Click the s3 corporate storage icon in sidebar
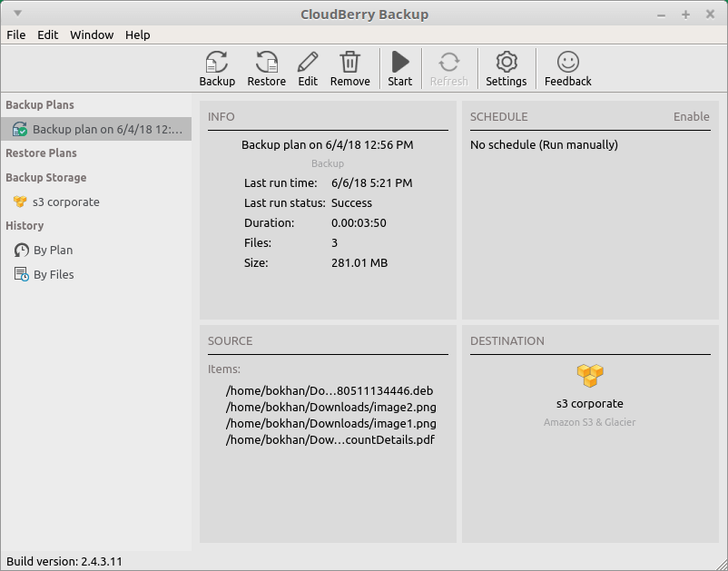This screenshot has height=571, width=728. pos(20,202)
